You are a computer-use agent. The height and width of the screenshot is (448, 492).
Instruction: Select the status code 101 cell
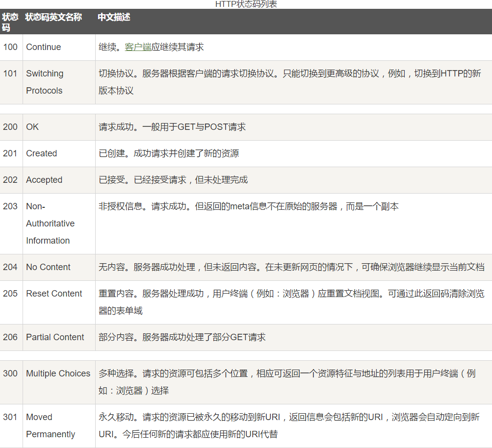click(11, 82)
